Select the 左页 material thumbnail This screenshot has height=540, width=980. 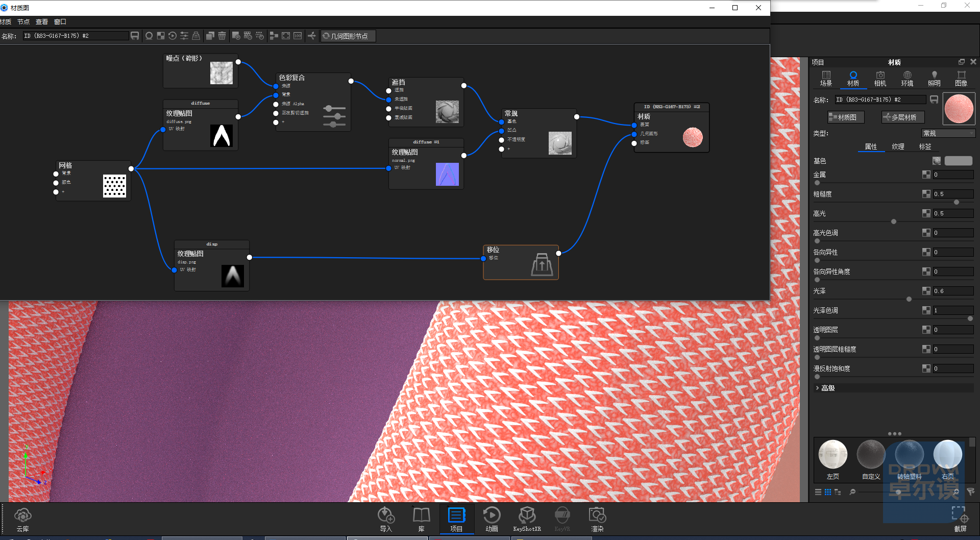point(832,459)
